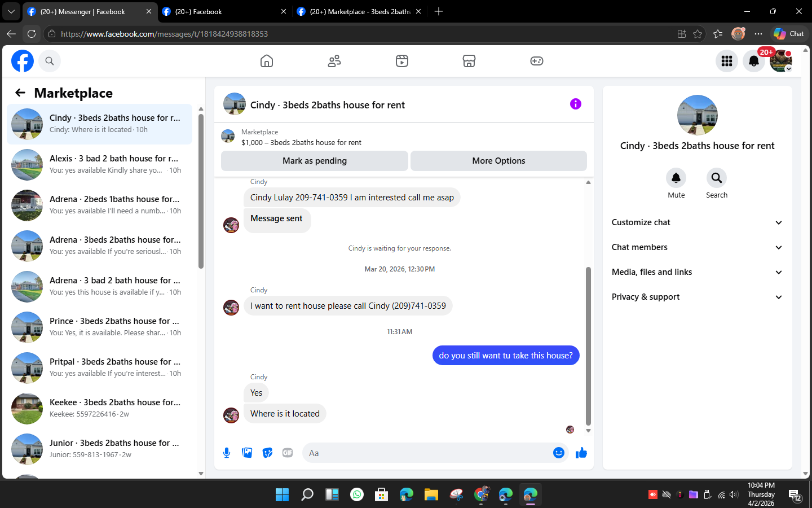Open a new browser tab
The height and width of the screenshot is (508, 812).
coord(439,11)
